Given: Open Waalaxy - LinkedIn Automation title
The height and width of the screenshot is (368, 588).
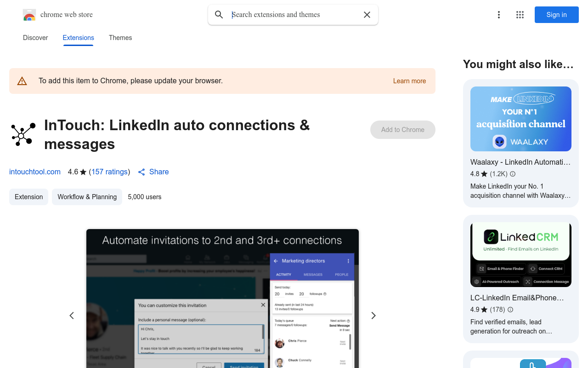Looking at the screenshot, I should (x=520, y=162).
